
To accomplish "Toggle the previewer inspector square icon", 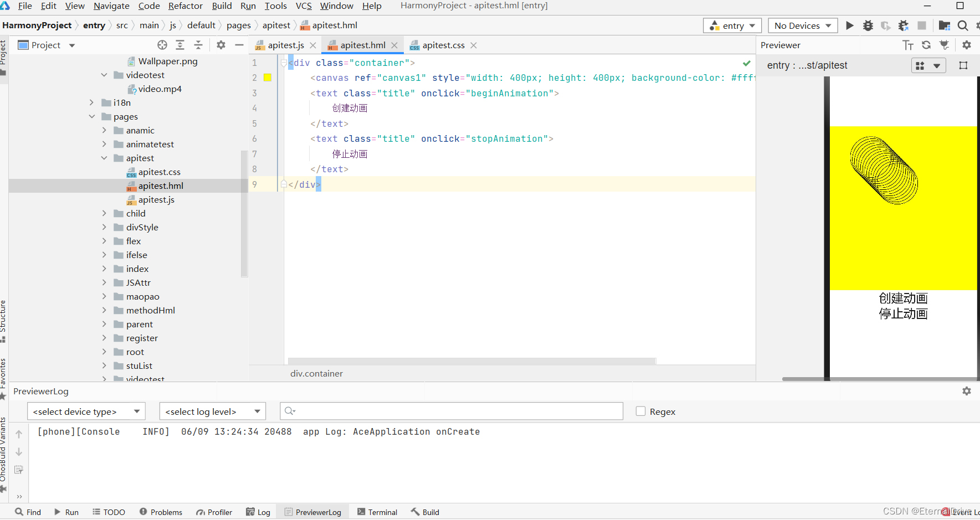I will 963,65.
